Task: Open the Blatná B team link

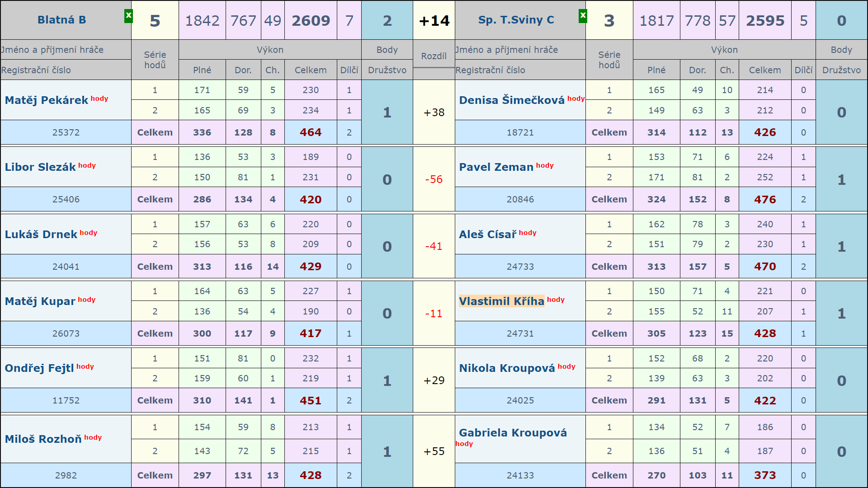Action: [x=61, y=20]
